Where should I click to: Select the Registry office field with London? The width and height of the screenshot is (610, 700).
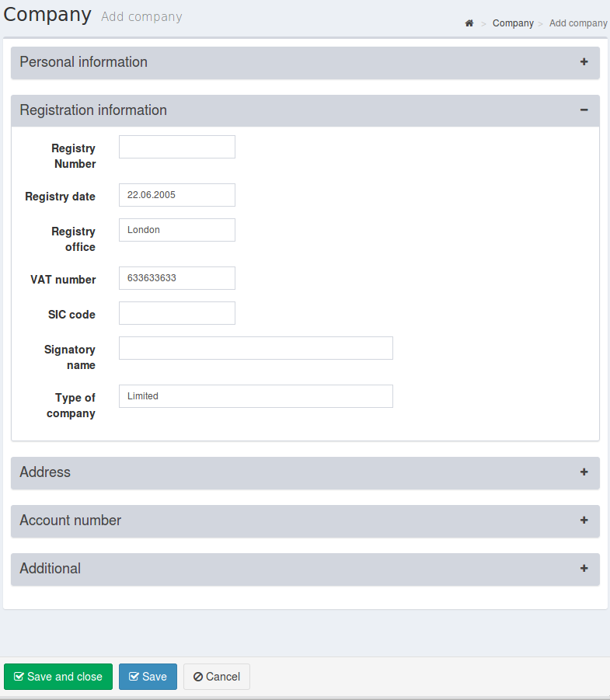pyautogui.click(x=177, y=230)
